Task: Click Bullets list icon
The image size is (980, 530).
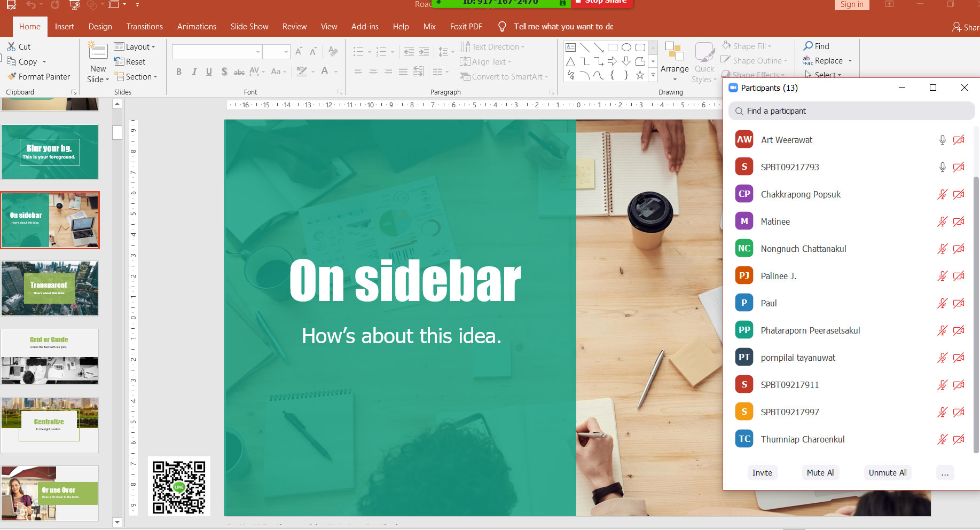Action: (x=358, y=52)
